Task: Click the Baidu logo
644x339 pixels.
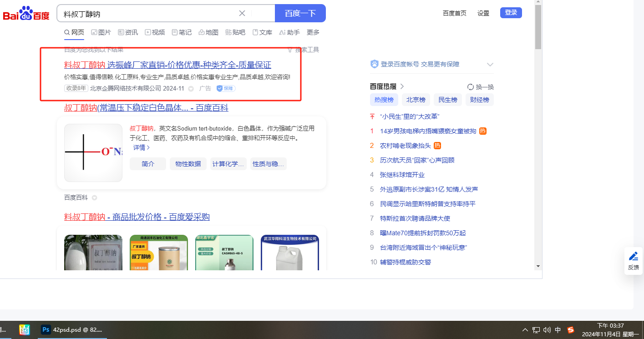Action: pyautogui.click(x=26, y=14)
